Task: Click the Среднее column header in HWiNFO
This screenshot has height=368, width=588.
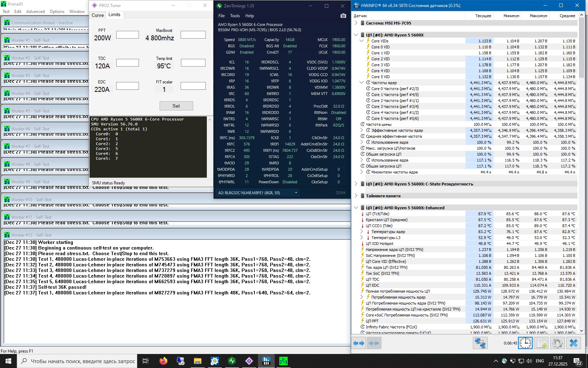Action: point(563,16)
